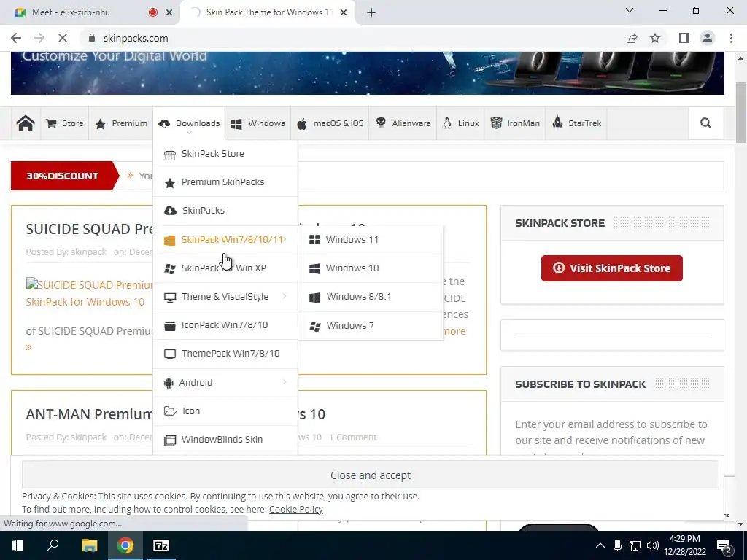The width and height of the screenshot is (747, 560).
Task: Click the share page icon
Action: (x=632, y=38)
